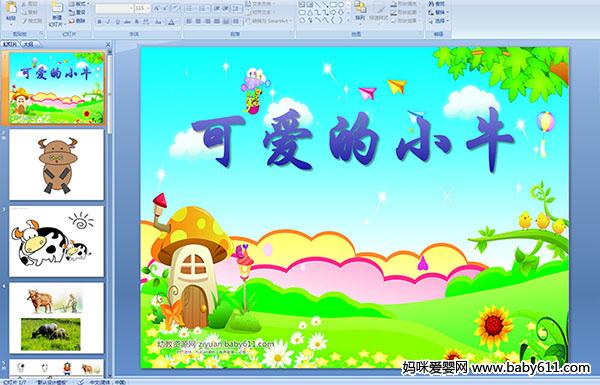Toggle Bold formatting button
The height and width of the screenshot is (385, 600).
pyautogui.click(x=99, y=22)
